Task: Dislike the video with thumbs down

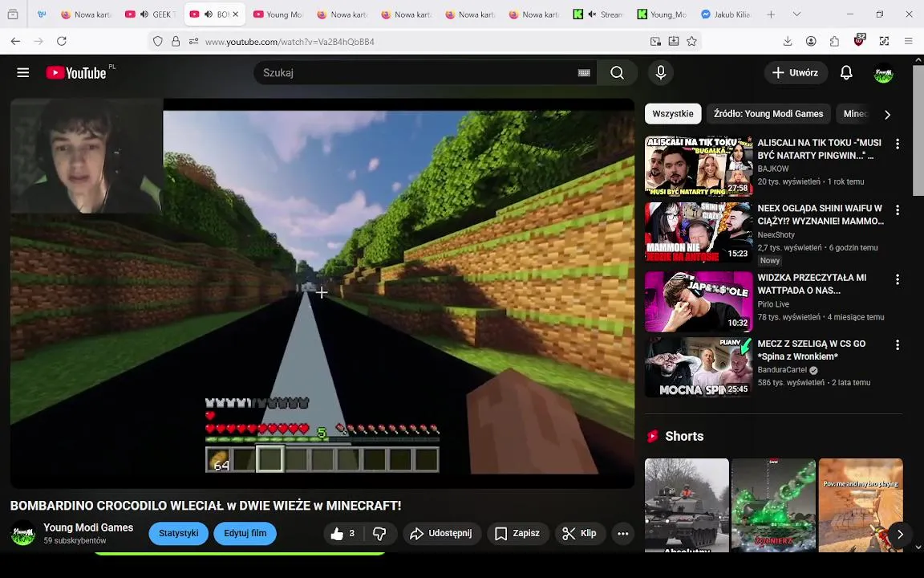Action: coord(380,533)
